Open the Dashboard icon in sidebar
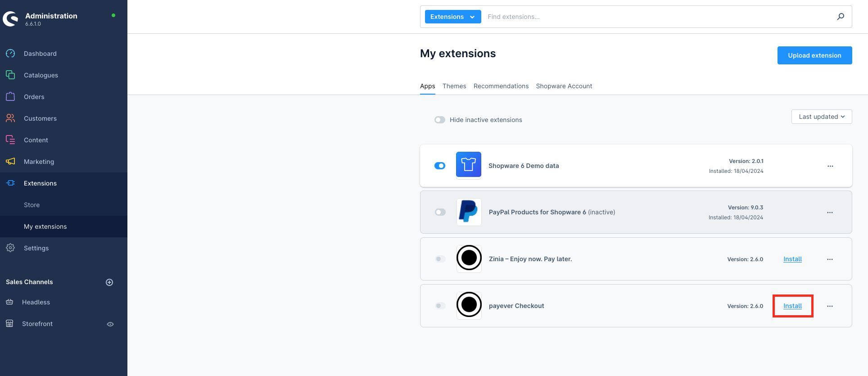 pos(10,53)
